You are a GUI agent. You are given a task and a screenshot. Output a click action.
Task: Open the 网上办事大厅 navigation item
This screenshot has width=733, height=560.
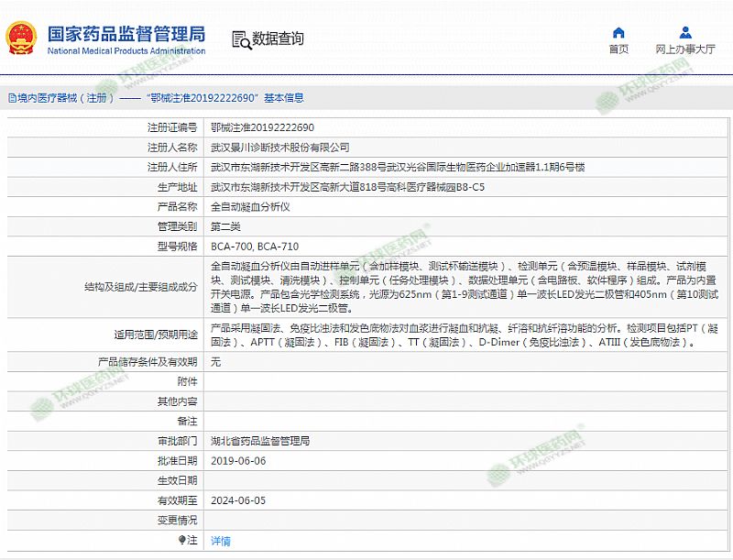click(684, 49)
